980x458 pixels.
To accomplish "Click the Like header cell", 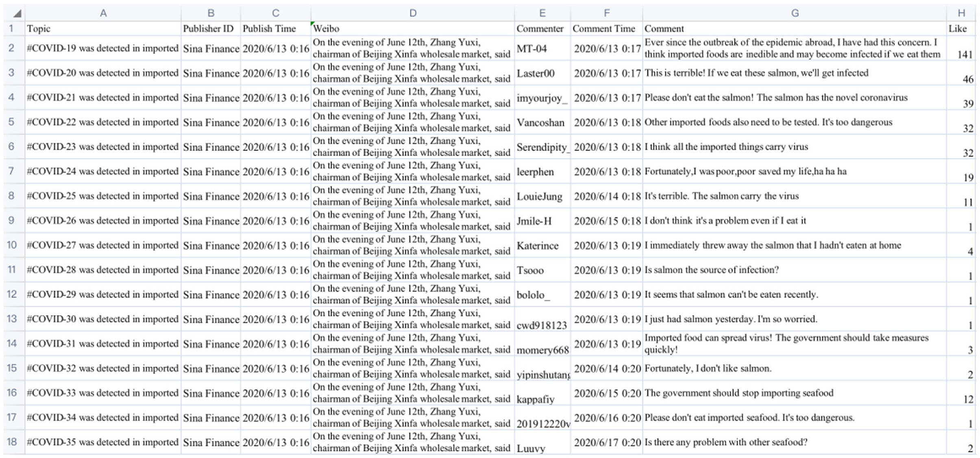I will coord(961,28).
